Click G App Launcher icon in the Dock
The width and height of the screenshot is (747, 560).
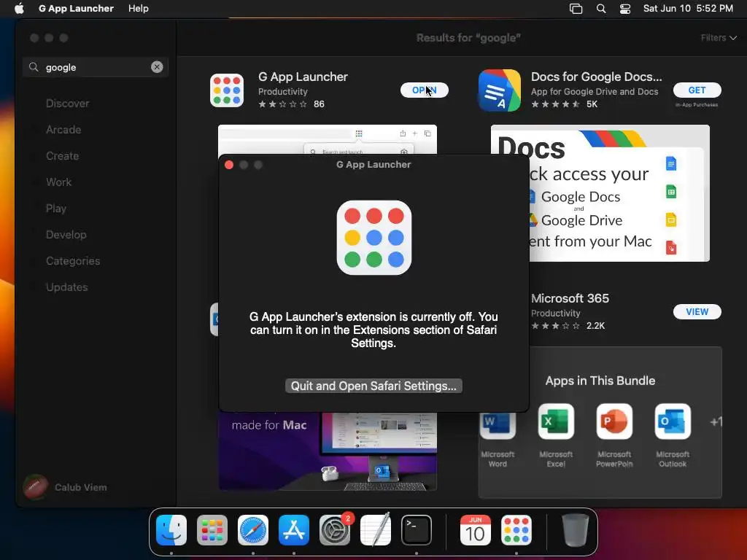coord(516,530)
